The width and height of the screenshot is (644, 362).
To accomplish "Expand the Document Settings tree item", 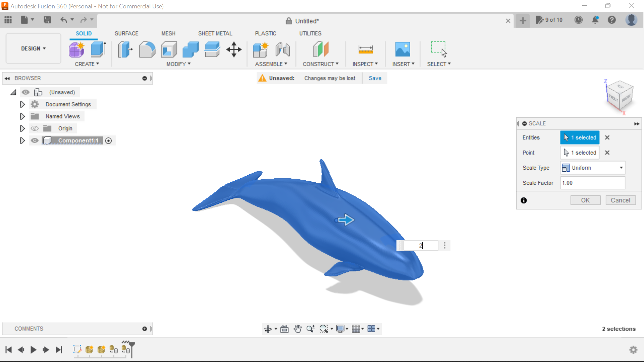I will (x=22, y=104).
